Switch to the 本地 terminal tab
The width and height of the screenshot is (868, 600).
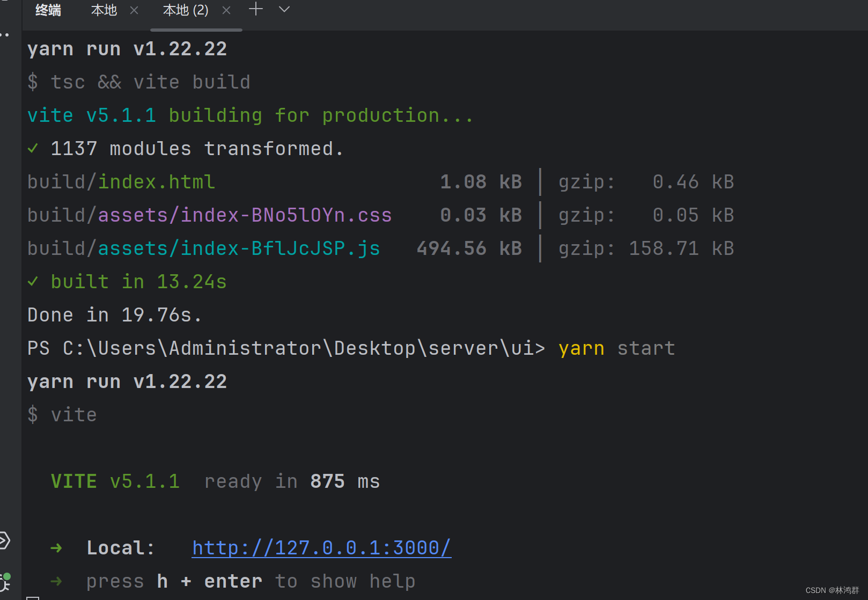coord(104,10)
